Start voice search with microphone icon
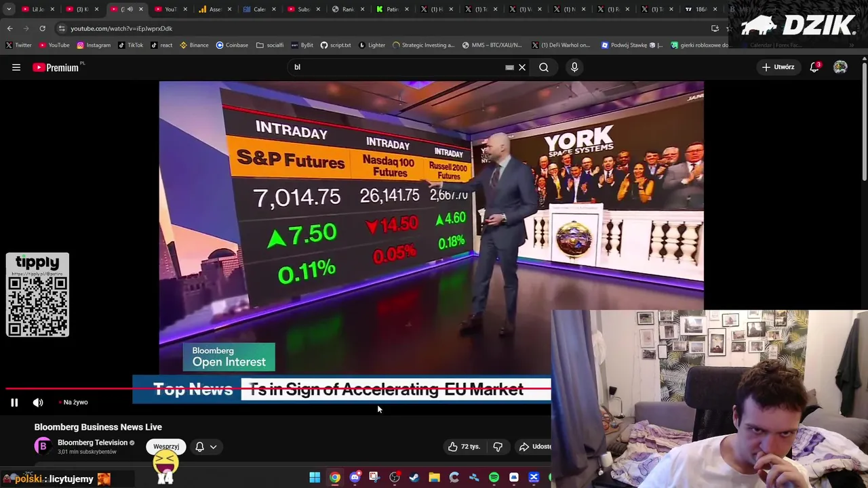This screenshot has width=868, height=488. click(x=574, y=67)
